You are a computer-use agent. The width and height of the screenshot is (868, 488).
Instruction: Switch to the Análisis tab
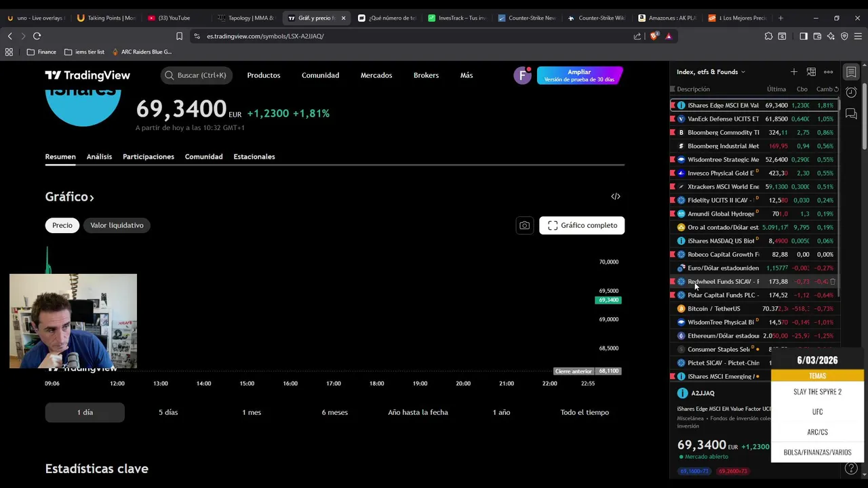(x=99, y=157)
